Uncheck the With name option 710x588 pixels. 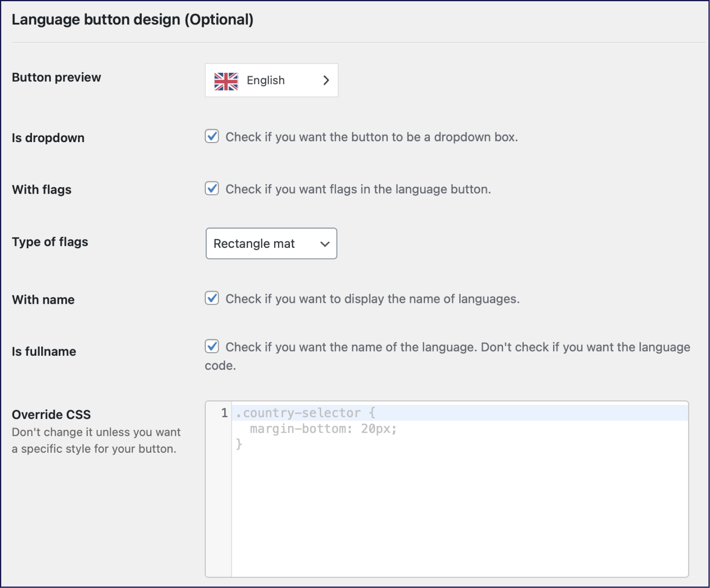tap(213, 298)
